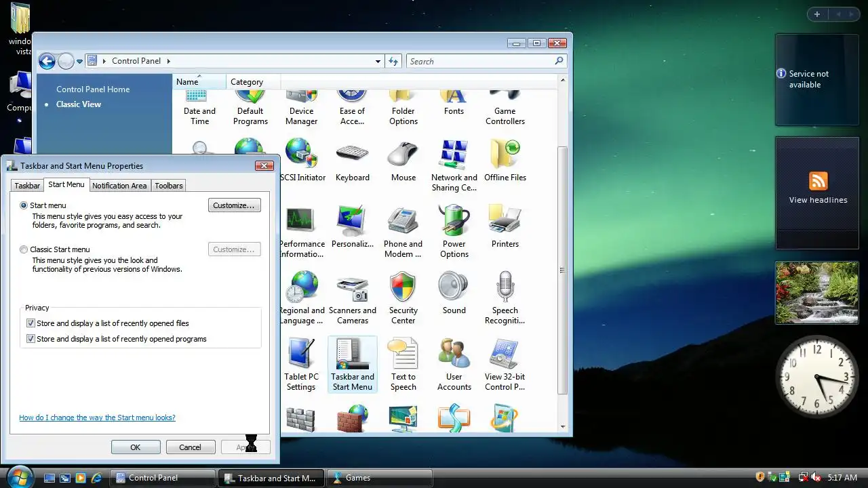Screen dimensions: 868x488
Task: Open Speech Recognition Options icon
Action: coord(505,298)
